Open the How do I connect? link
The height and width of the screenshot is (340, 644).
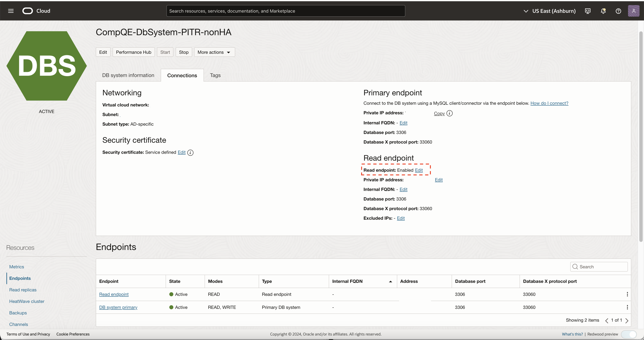(x=549, y=103)
